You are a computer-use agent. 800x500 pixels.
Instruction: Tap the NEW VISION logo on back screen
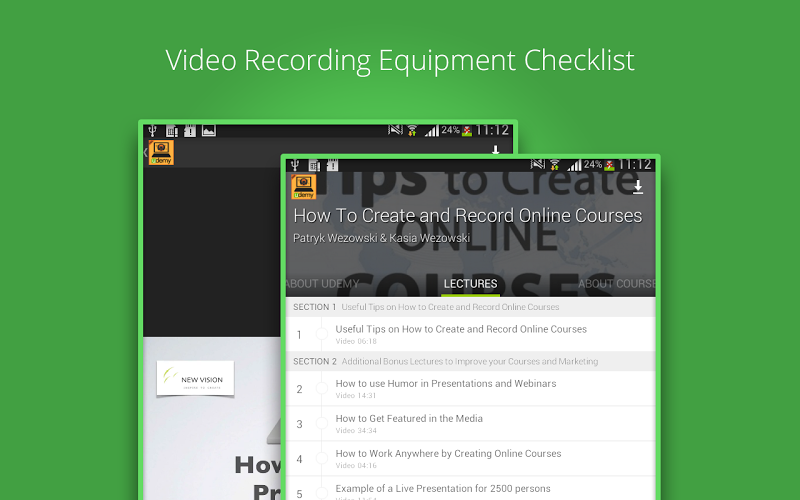point(195,379)
